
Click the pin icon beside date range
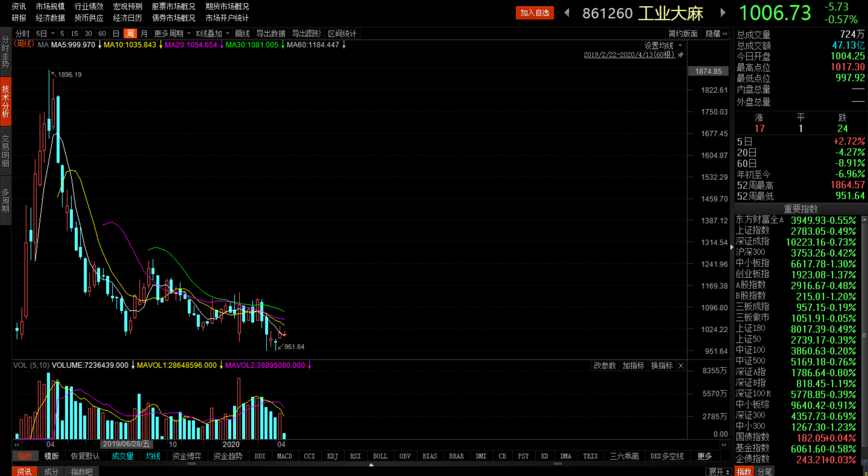(681, 55)
